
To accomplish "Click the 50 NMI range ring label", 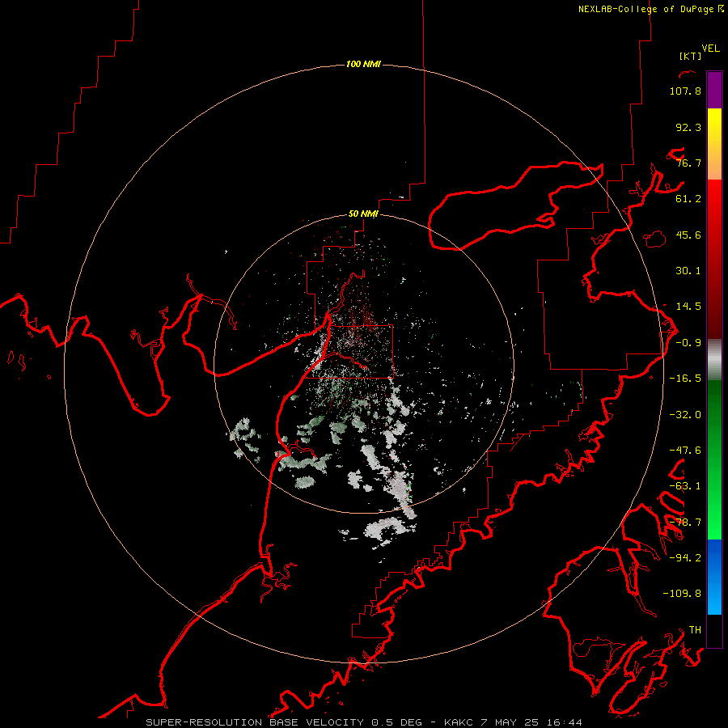I will coord(363,214).
